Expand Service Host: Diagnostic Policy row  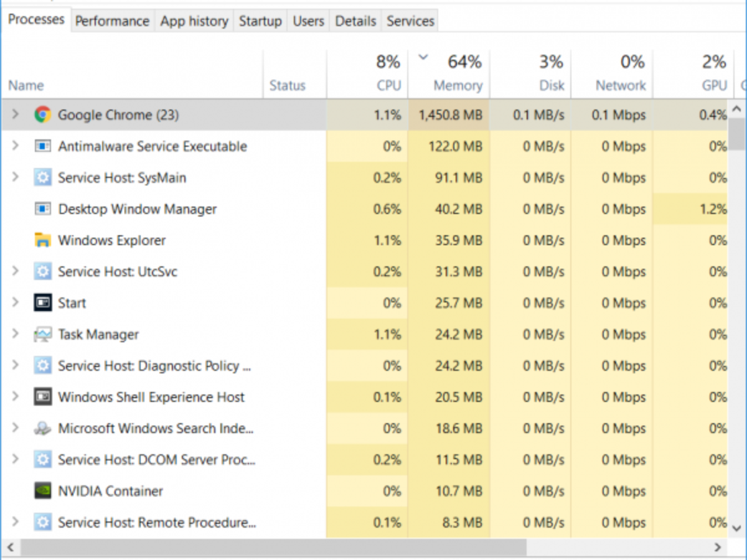pyautogui.click(x=16, y=365)
